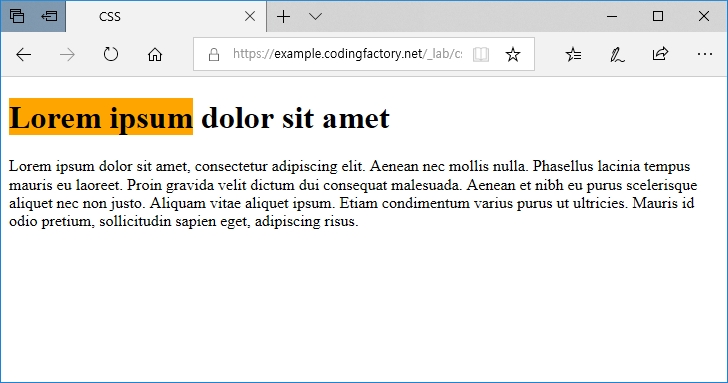Click the address bar URL
Viewport: 728px width, 383px height.
[347, 54]
